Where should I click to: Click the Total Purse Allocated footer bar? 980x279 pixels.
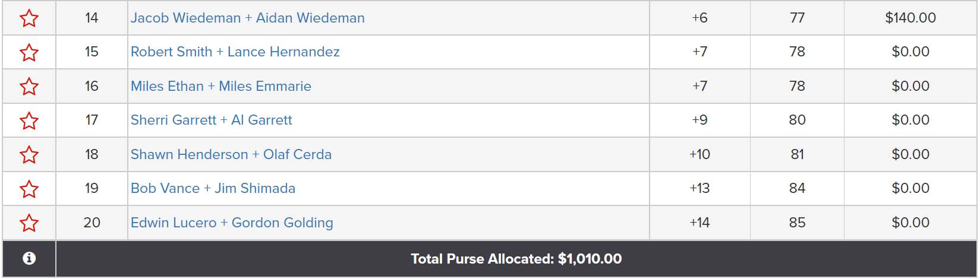[516, 259]
